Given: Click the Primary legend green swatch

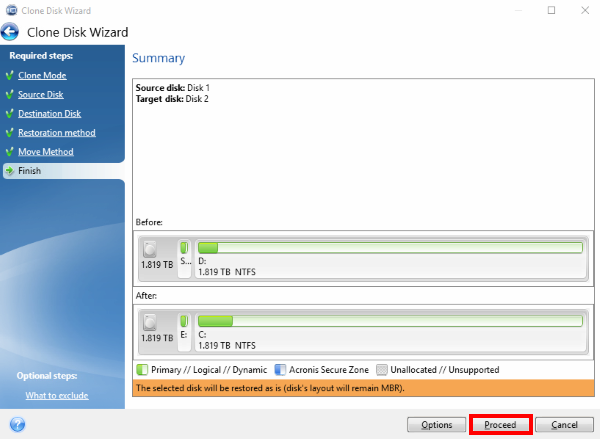Looking at the screenshot, I should point(141,370).
